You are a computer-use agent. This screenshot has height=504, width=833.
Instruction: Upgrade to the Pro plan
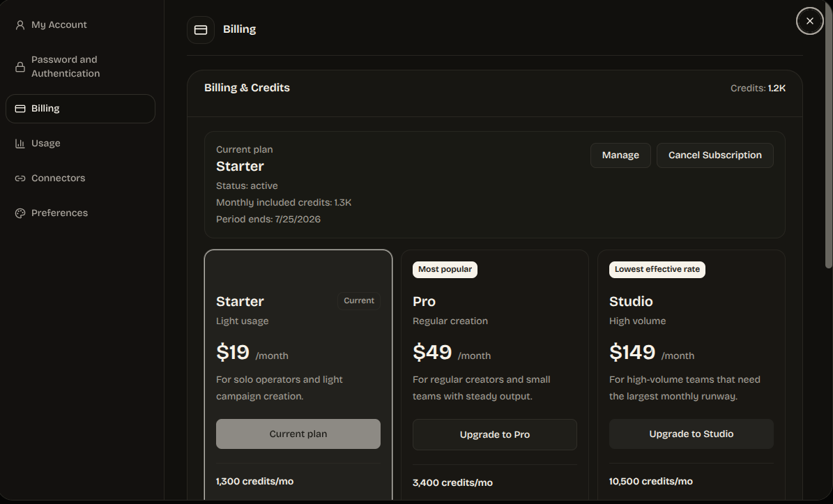pos(495,434)
